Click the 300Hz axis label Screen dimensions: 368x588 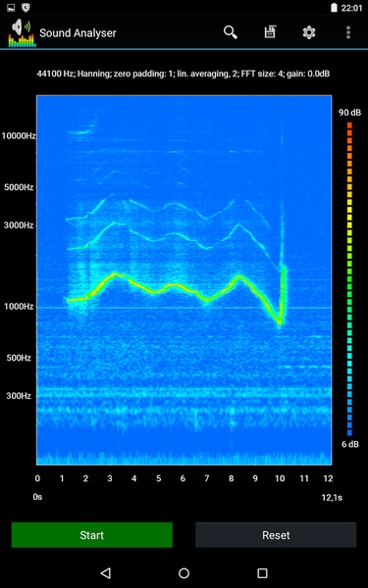pos(19,396)
